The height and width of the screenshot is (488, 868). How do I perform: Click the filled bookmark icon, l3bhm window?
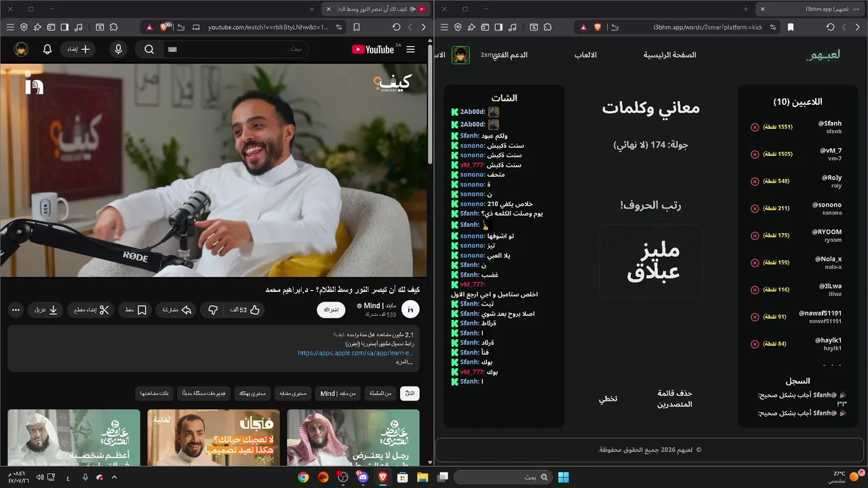click(791, 27)
